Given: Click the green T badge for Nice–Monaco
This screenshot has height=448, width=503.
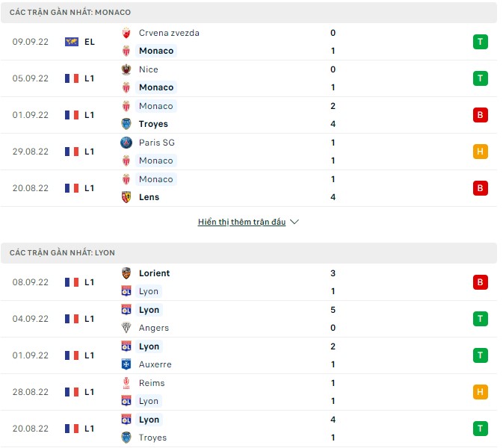Looking at the screenshot, I should click(480, 78).
